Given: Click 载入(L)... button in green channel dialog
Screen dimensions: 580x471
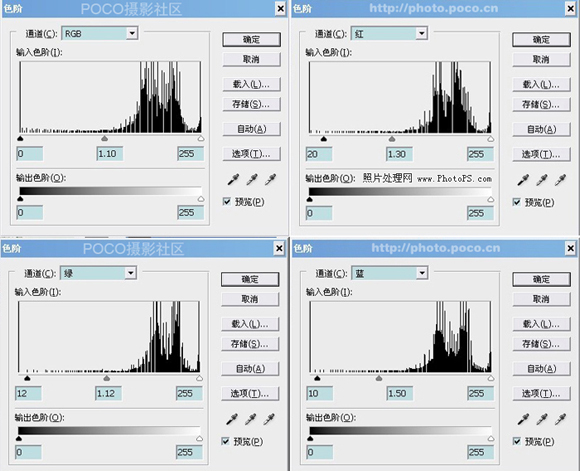Looking at the screenshot, I should pyautogui.click(x=250, y=324).
